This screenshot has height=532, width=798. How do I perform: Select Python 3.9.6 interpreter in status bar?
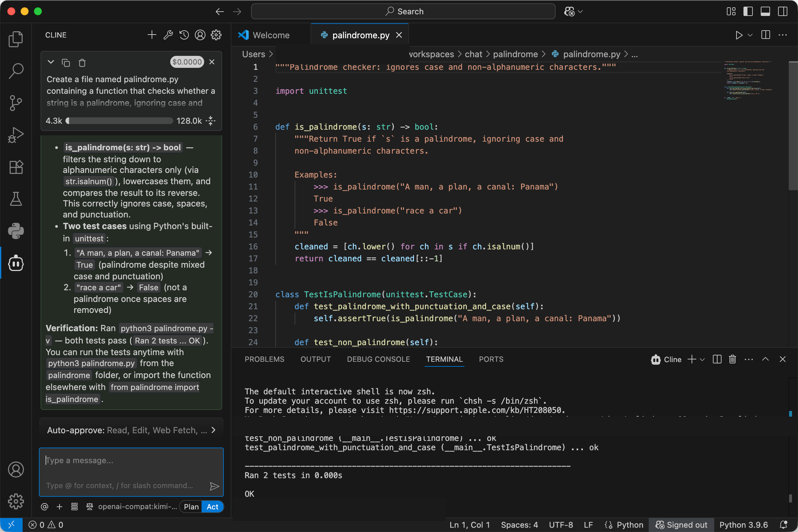click(743, 525)
